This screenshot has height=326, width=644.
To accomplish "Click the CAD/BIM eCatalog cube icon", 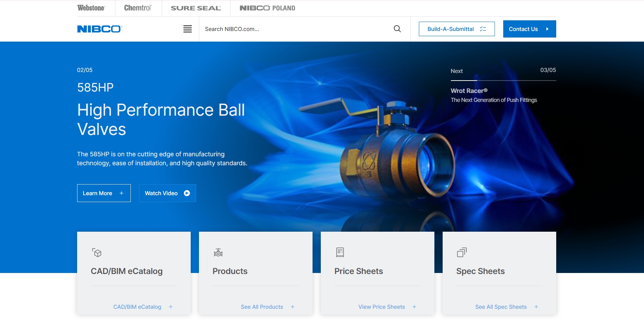I will pos(97,253).
